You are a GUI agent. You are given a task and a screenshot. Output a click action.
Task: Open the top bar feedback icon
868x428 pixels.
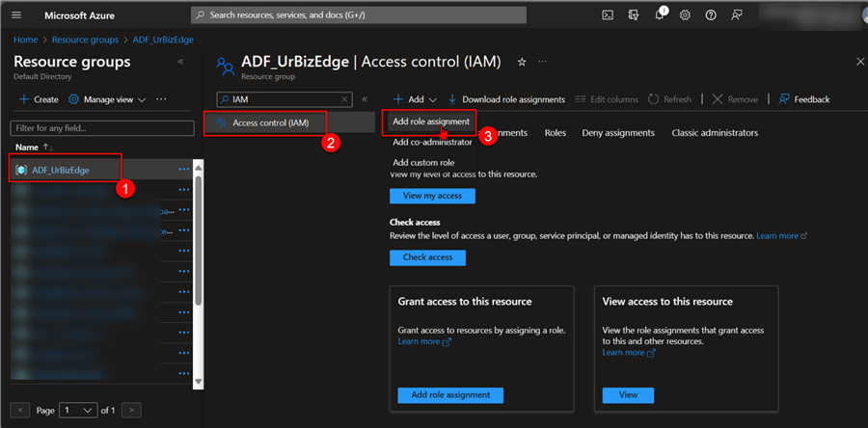737,14
